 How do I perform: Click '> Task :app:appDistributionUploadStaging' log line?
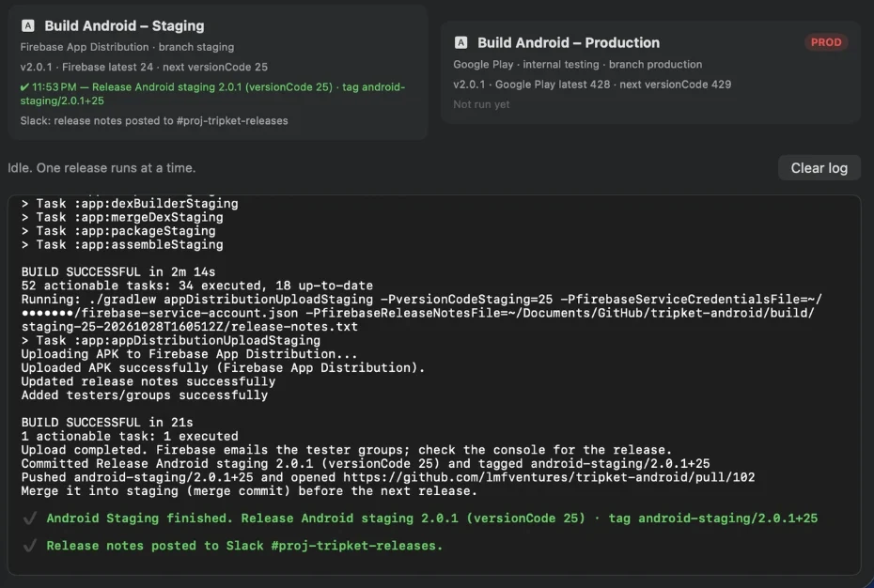[x=170, y=340]
